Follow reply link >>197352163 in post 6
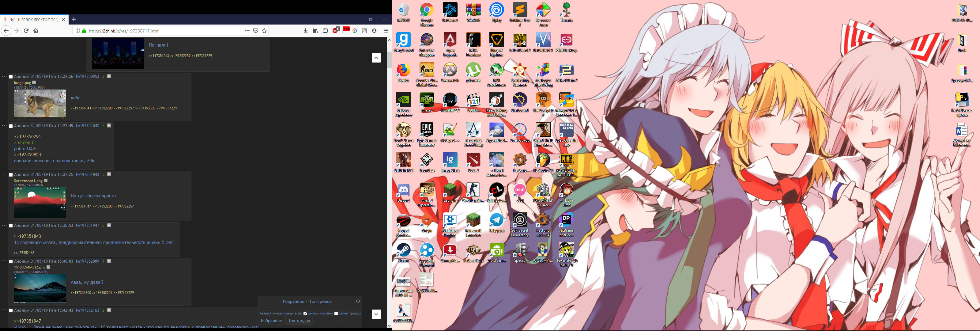980x331 pixels. tap(24, 253)
